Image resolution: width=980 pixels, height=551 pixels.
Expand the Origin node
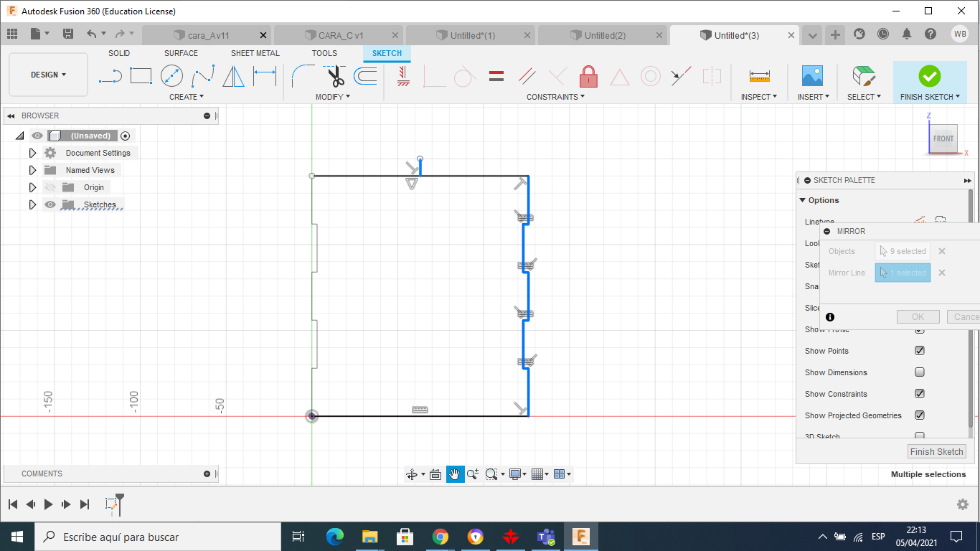[x=32, y=187]
